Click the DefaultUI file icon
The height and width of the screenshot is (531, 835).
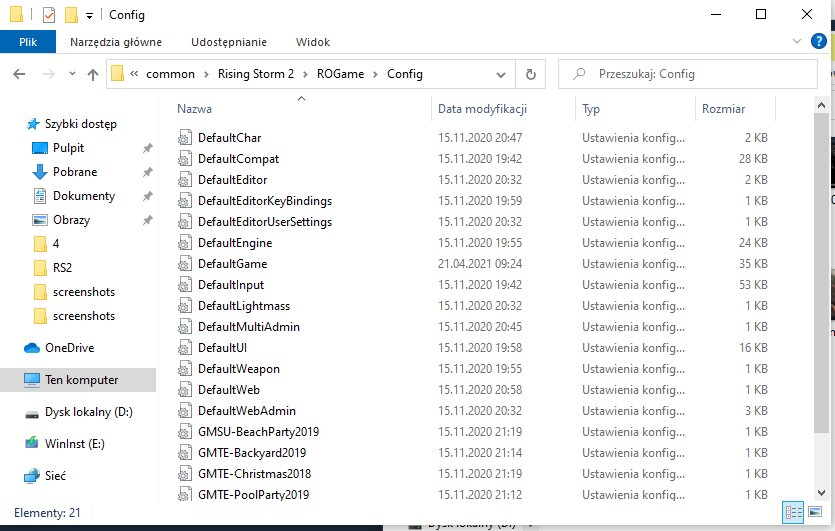[184, 348]
